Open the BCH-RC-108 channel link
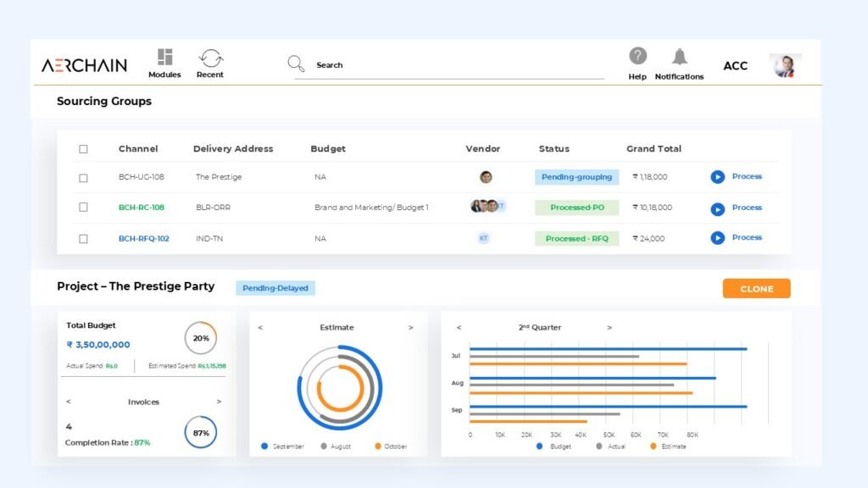 point(142,208)
